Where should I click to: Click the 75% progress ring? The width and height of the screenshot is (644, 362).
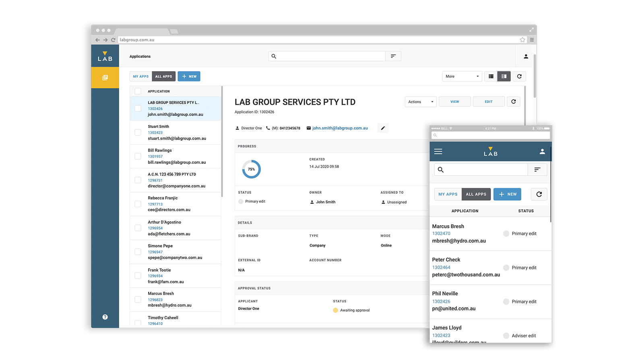coord(251,169)
